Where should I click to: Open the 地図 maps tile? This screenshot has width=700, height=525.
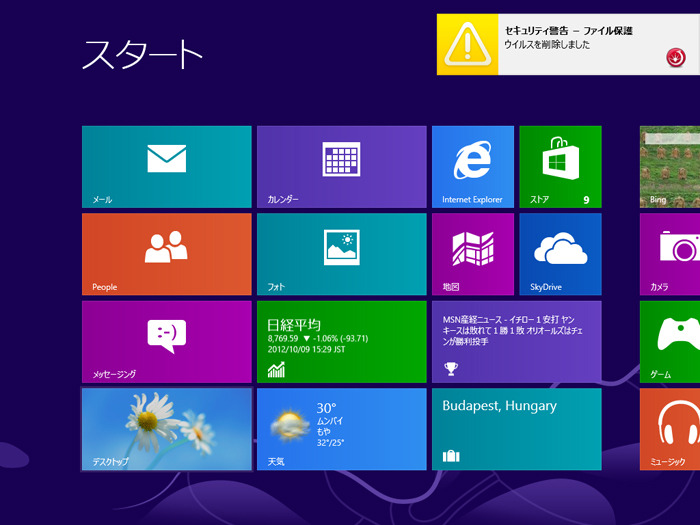[473, 254]
